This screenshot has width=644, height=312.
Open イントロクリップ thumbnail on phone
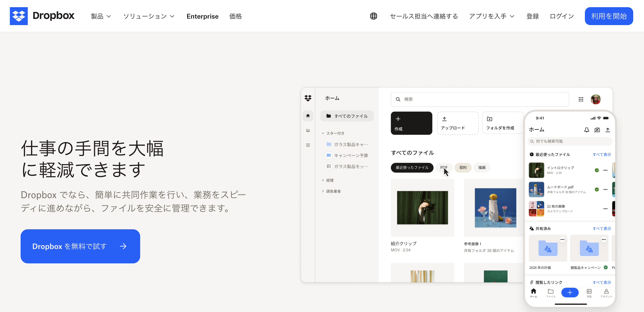[536, 170]
